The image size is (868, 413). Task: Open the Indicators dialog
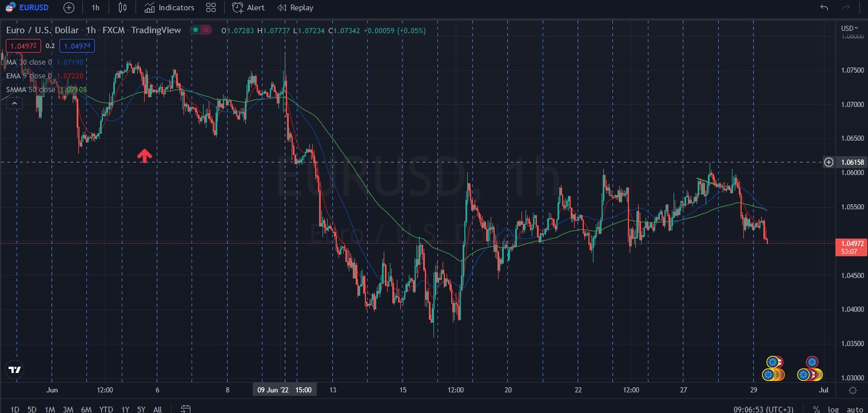(x=169, y=7)
